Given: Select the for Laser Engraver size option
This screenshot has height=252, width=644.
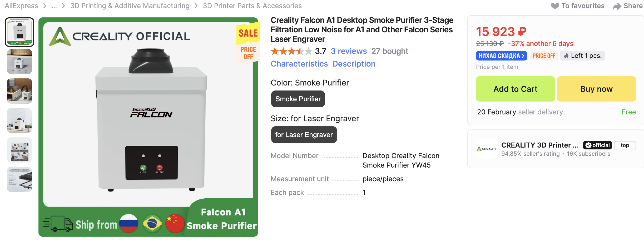Looking at the screenshot, I should click(x=304, y=135).
